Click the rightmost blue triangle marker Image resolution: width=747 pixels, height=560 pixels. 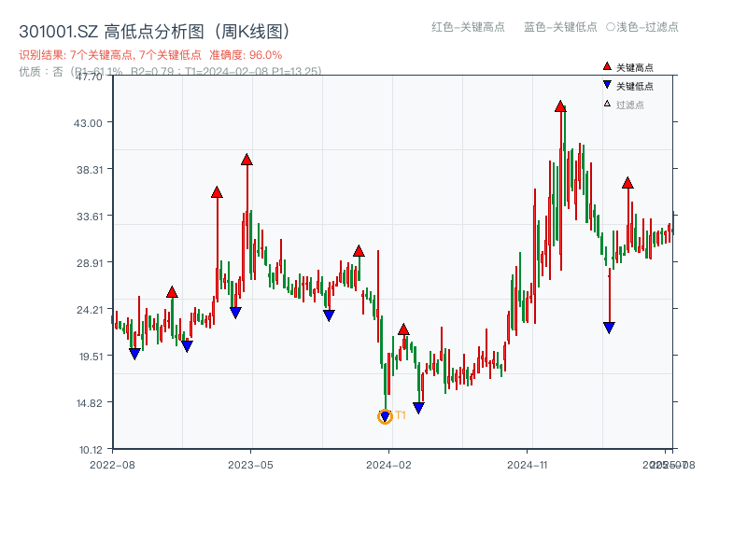point(610,326)
